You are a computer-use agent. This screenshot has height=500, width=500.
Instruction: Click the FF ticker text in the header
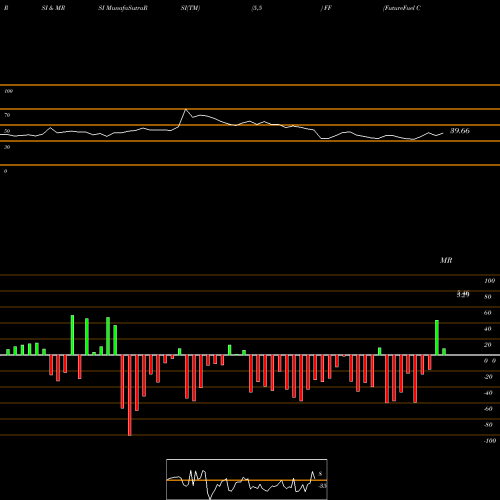[328, 8]
